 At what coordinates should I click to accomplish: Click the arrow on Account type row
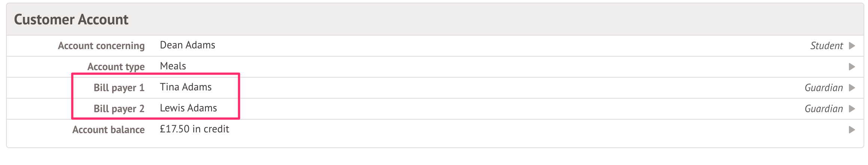[x=852, y=67]
